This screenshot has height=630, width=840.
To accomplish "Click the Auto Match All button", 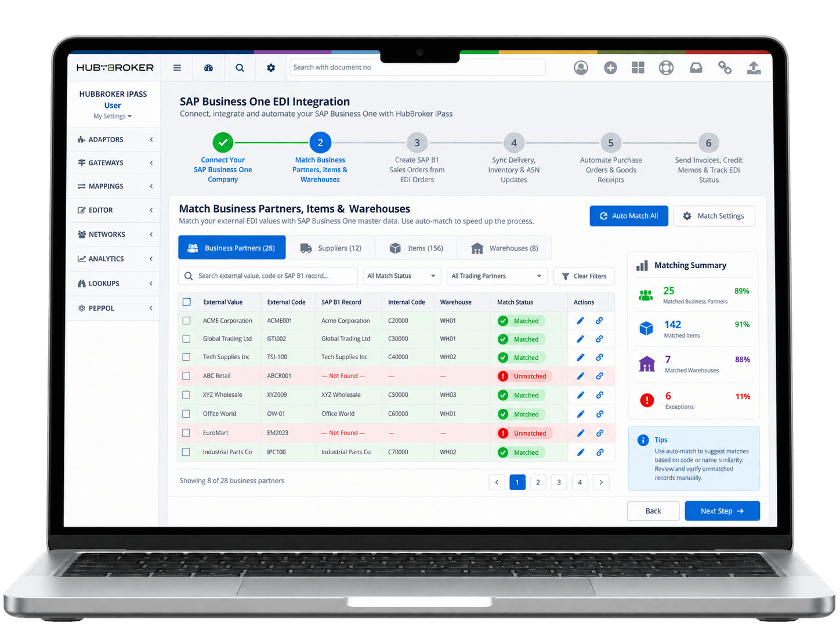I will click(629, 216).
